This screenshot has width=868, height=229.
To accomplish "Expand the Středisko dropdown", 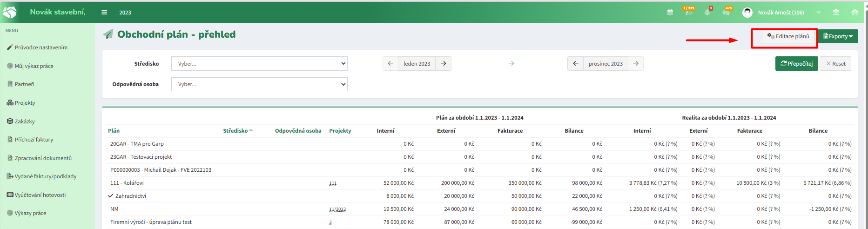I will pyautogui.click(x=259, y=64).
